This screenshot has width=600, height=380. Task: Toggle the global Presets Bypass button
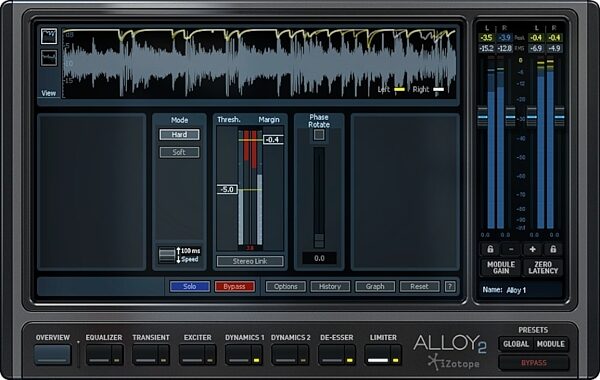(534, 363)
